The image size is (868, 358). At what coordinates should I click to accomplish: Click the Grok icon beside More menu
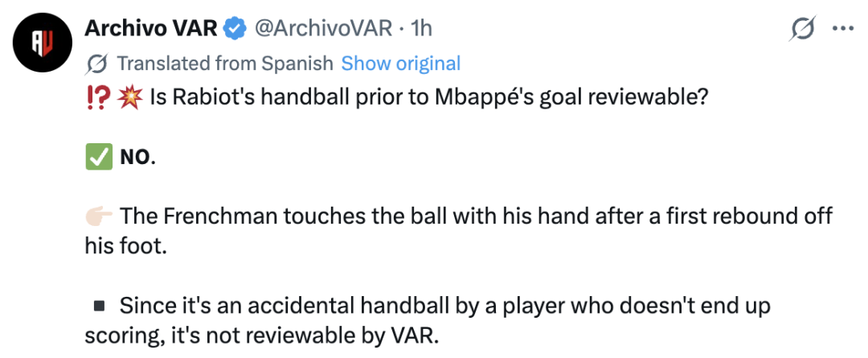pyautogui.click(x=803, y=28)
